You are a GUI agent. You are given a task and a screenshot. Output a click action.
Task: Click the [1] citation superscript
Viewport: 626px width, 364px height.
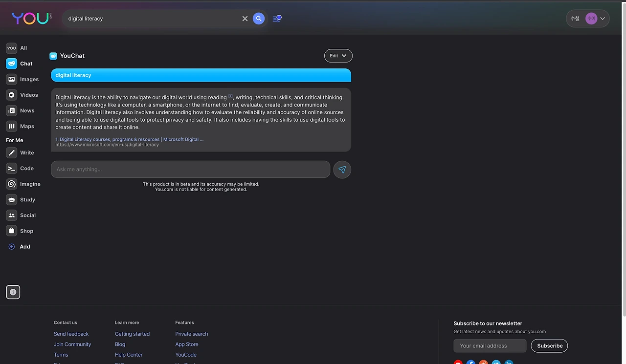(230, 96)
